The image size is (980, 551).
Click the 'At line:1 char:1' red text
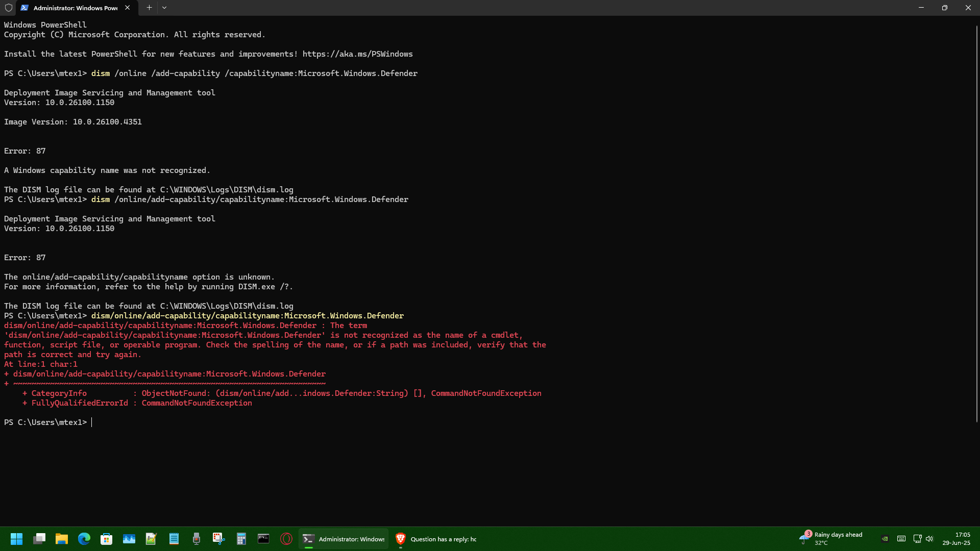pyautogui.click(x=41, y=364)
